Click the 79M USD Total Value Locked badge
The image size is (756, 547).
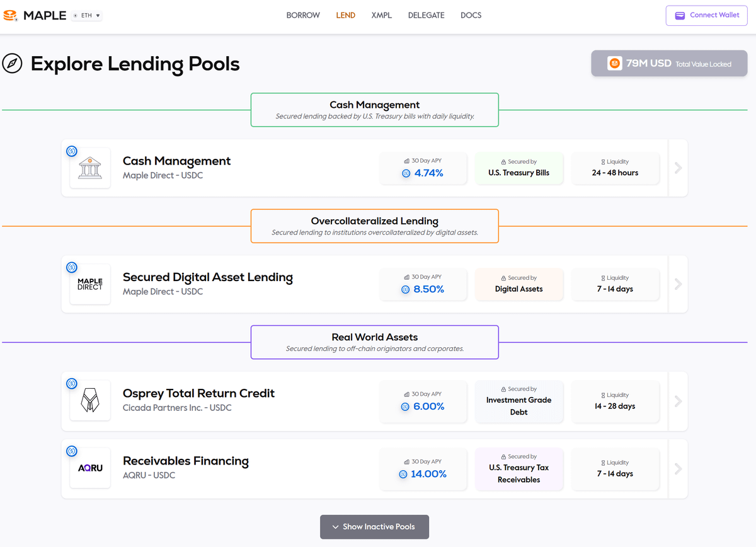669,64
